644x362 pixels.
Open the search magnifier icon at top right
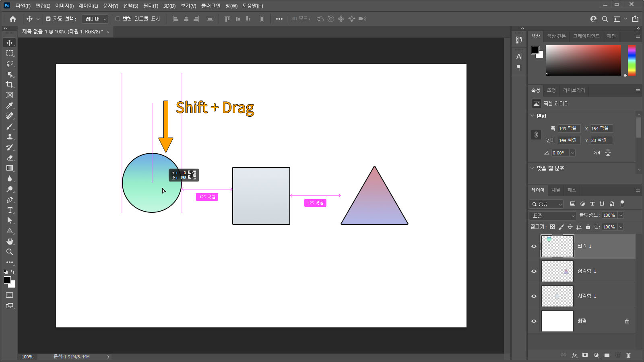click(605, 19)
